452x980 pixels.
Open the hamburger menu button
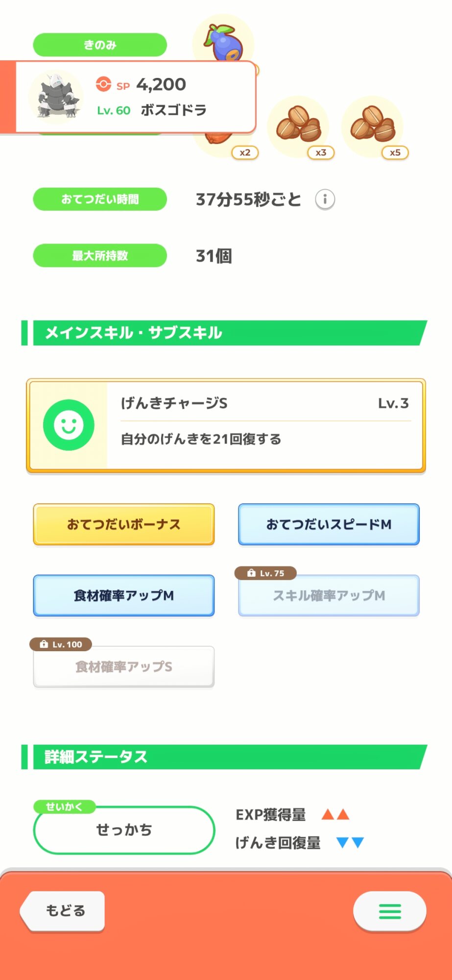(x=389, y=911)
